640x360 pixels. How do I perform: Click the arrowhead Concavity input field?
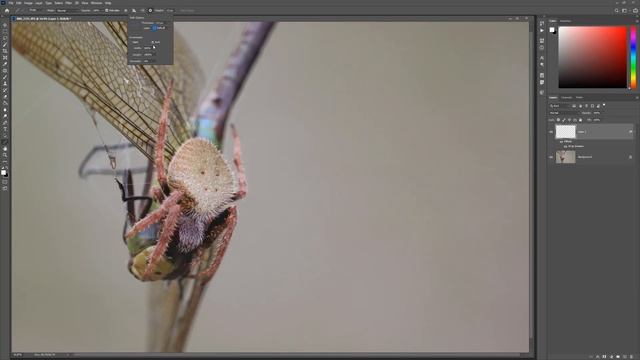tap(149, 61)
